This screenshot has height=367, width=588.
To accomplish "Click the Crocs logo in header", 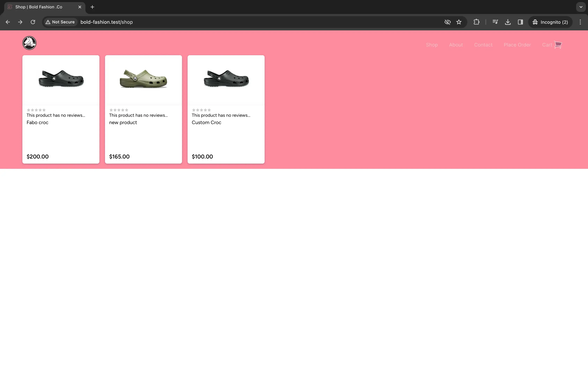I will coord(29,43).
